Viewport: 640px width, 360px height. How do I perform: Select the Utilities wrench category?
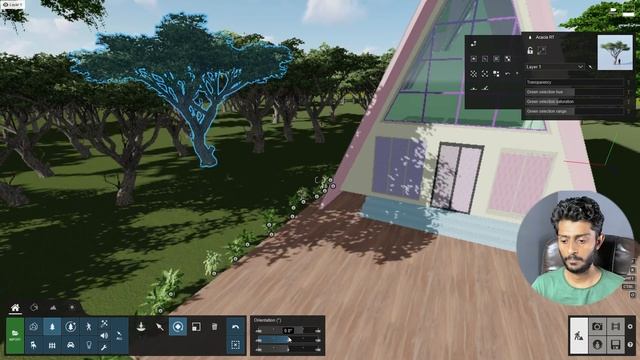point(104,347)
